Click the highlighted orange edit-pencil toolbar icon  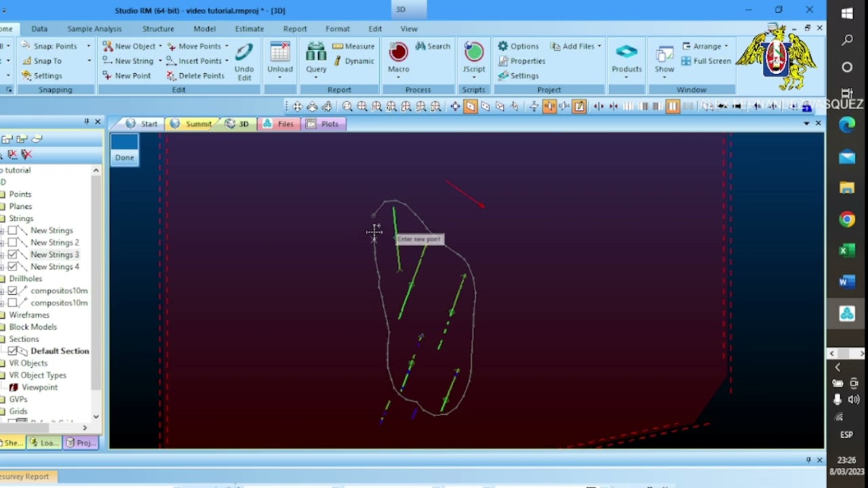[x=579, y=106]
